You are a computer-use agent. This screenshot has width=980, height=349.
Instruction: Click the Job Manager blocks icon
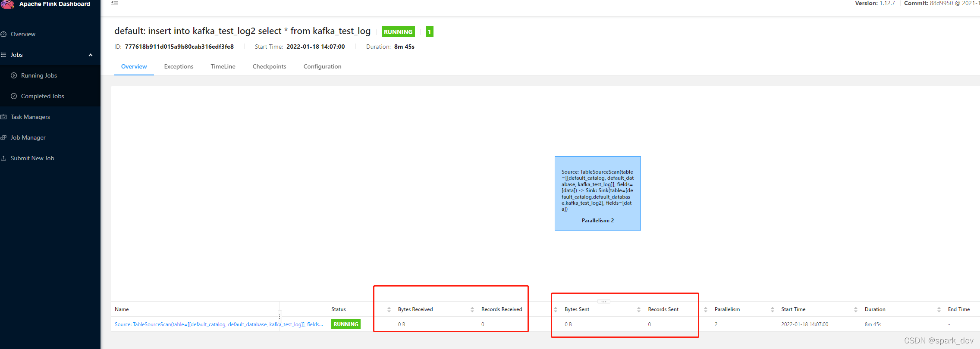tap(3, 137)
